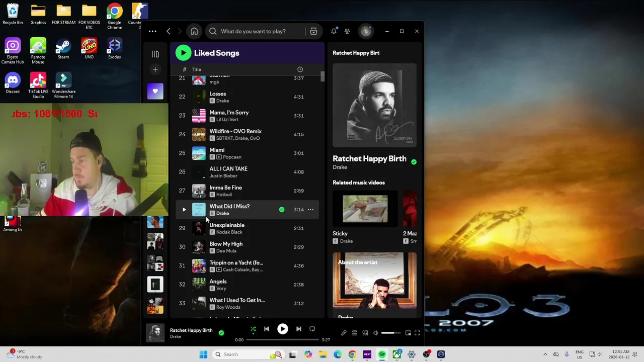The height and width of the screenshot is (362, 644).
Task: Toggle liked checkmark in Now Playing panel
Action: pos(414,162)
